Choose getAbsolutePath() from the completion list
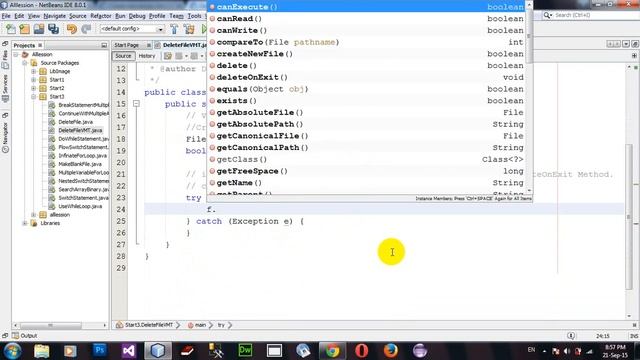 point(367,124)
